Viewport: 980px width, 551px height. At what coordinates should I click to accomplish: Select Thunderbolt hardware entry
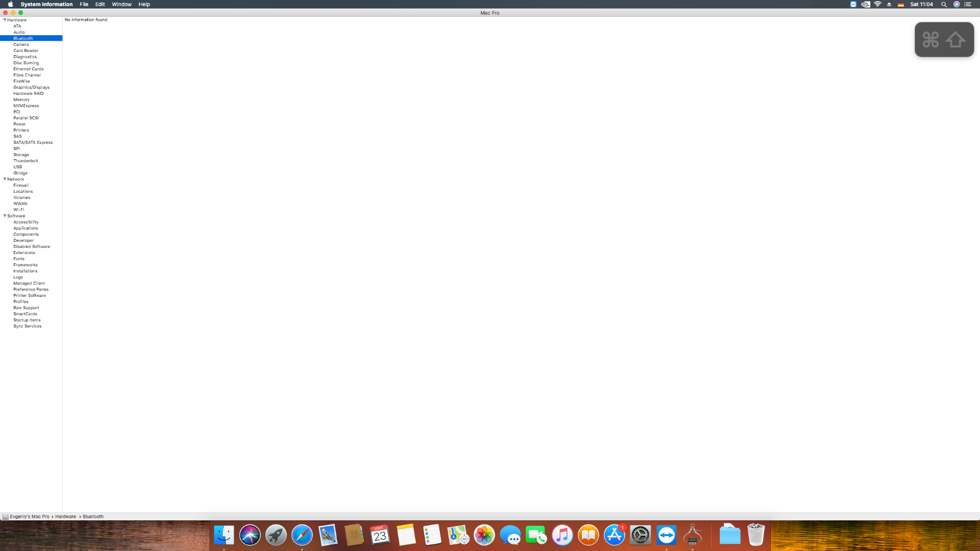(x=26, y=161)
